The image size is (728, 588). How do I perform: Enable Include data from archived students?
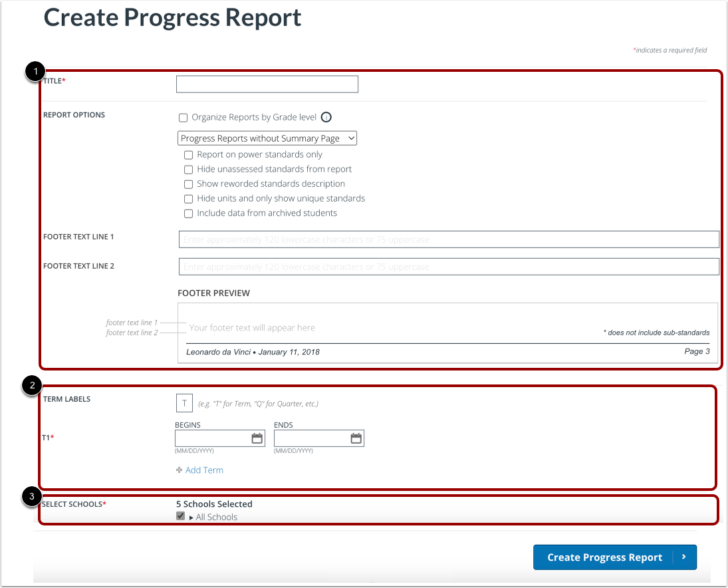coord(188,213)
